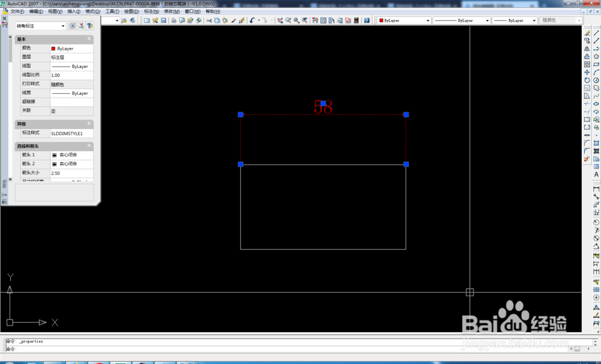Select the Arc drawing tool
Viewport: 601px width, 364px height.
(x=596, y=73)
